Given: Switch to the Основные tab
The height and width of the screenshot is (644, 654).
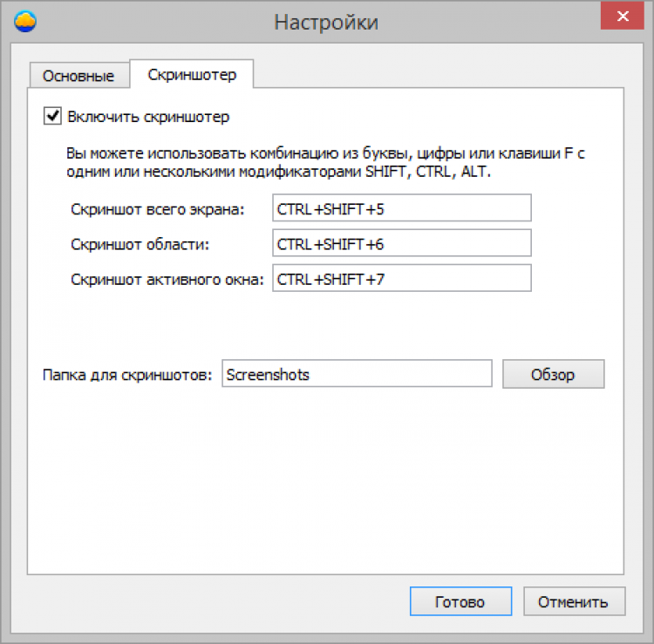Looking at the screenshot, I should pos(78,76).
